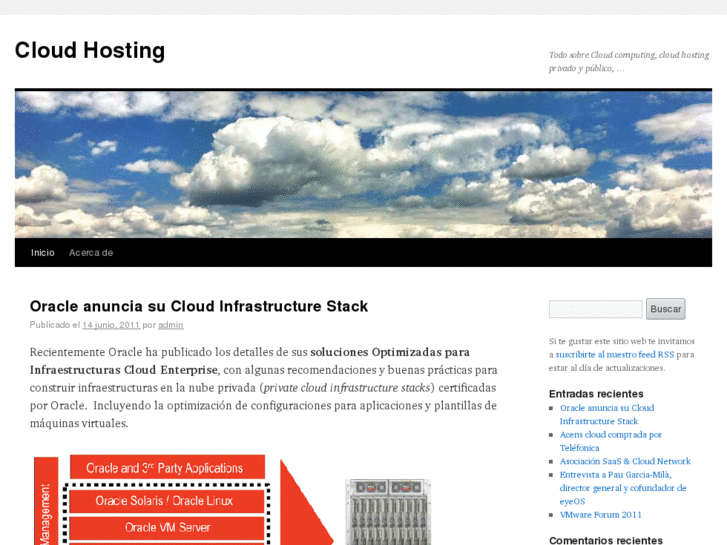The height and width of the screenshot is (545, 727).
Task: Open the post title Oracle anuncia su Cloud Infrastructure Stack
Action: click(199, 306)
